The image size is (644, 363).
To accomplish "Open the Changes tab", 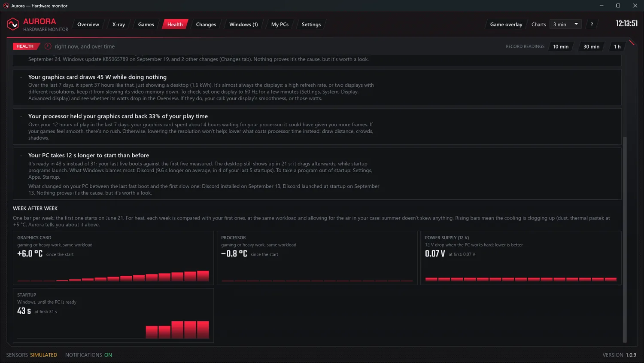I will 206,24.
